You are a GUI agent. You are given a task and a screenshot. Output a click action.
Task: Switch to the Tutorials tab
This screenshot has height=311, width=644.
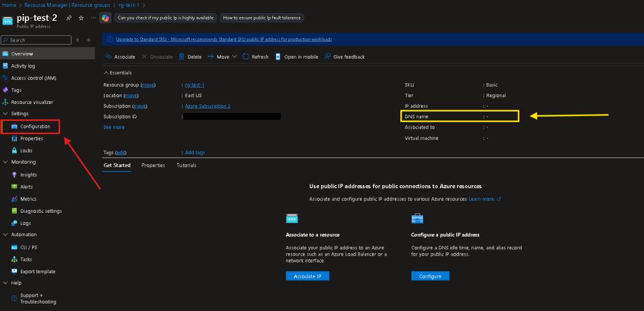[186, 166]
